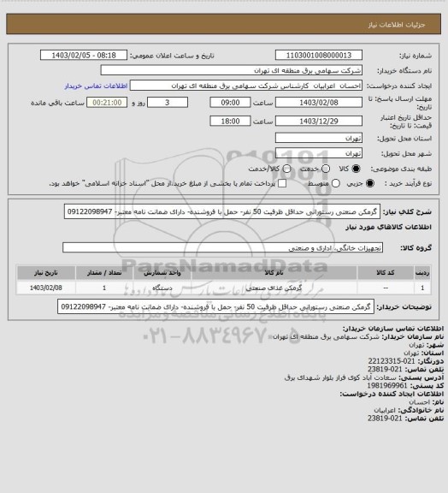Click the response deadline date 1403/02/08 field

(319, 103)
